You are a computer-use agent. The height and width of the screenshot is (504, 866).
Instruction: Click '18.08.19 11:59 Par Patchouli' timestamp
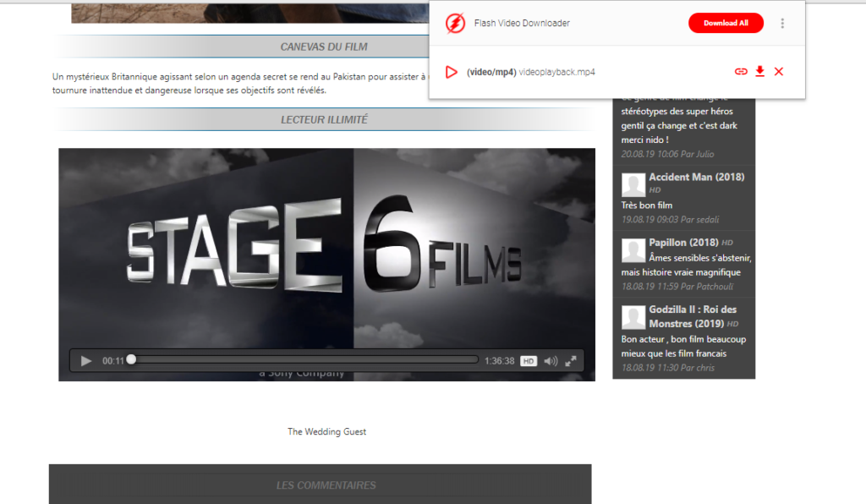click(x=677, y=287)
